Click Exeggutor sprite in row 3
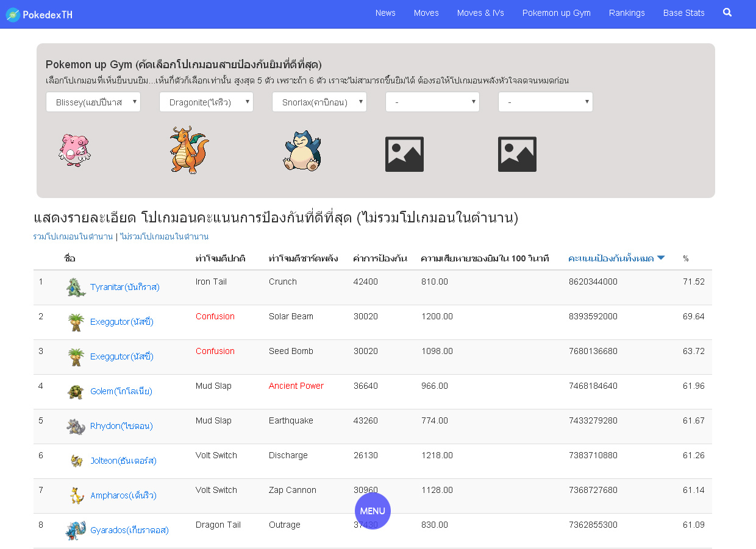 coord(76,357)
